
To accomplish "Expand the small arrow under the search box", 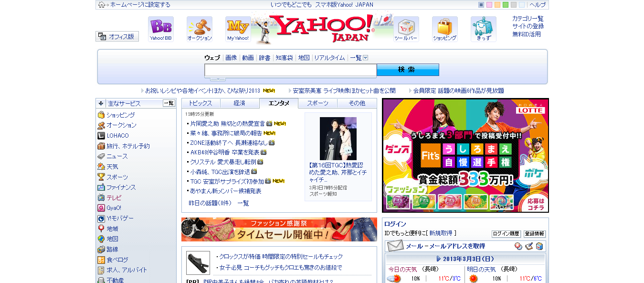I will 218,79.
